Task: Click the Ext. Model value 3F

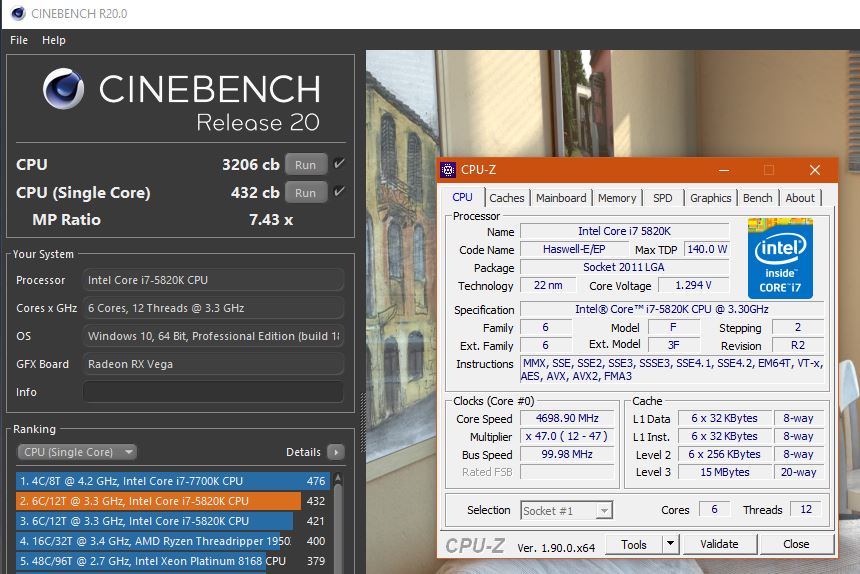Action: (x=674, y=345)
